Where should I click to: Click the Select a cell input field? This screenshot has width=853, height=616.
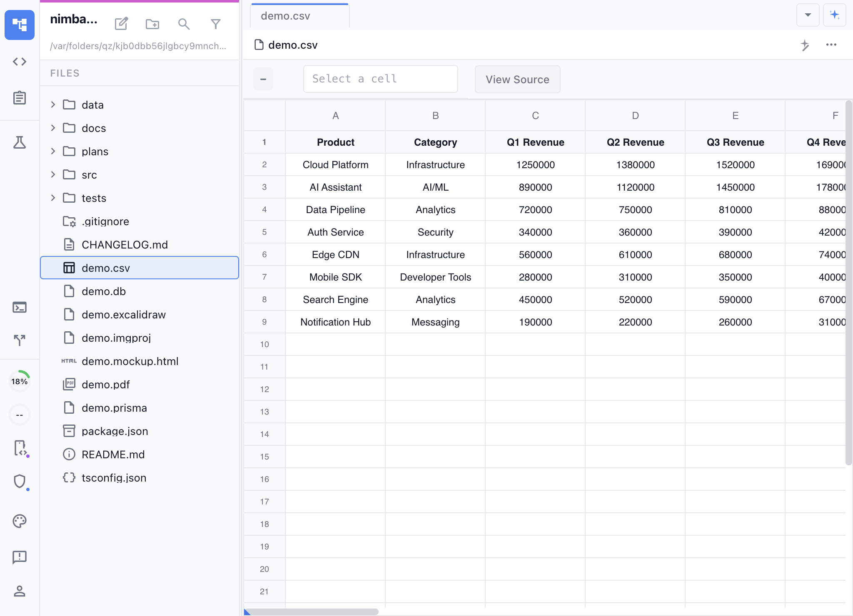[379, 79]
